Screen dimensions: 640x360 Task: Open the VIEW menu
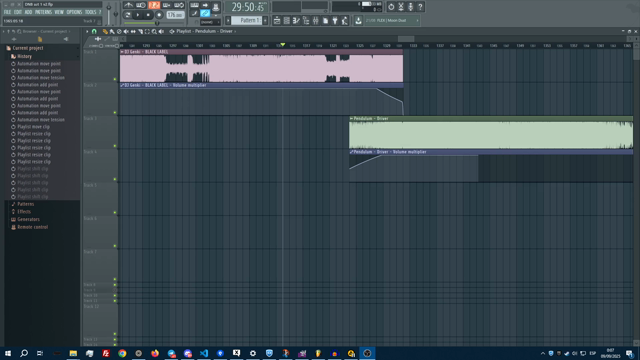tap(59, 12)
